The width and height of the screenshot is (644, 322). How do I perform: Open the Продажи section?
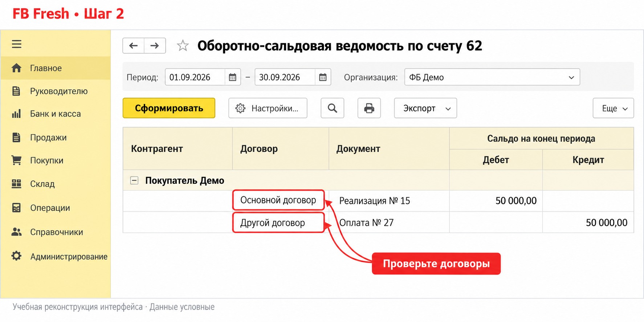tap(56, 137)
